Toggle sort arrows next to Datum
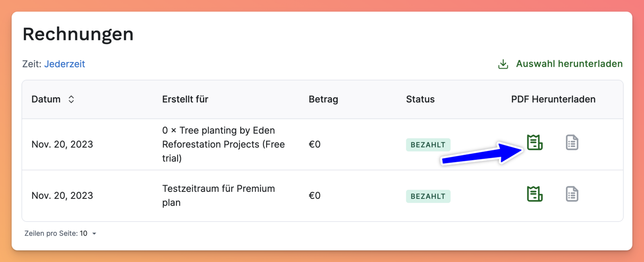This screenshot has width=644, height=262. [71, 100]
